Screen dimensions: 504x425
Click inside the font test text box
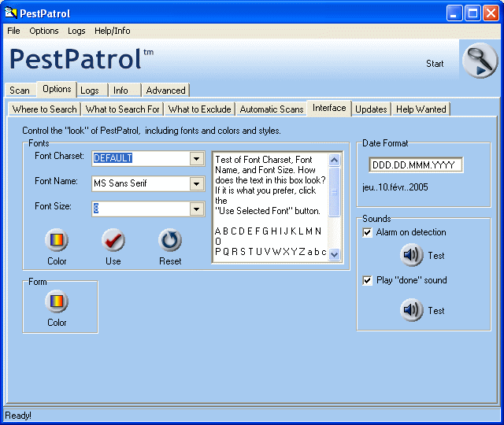(x=270, y=207)
